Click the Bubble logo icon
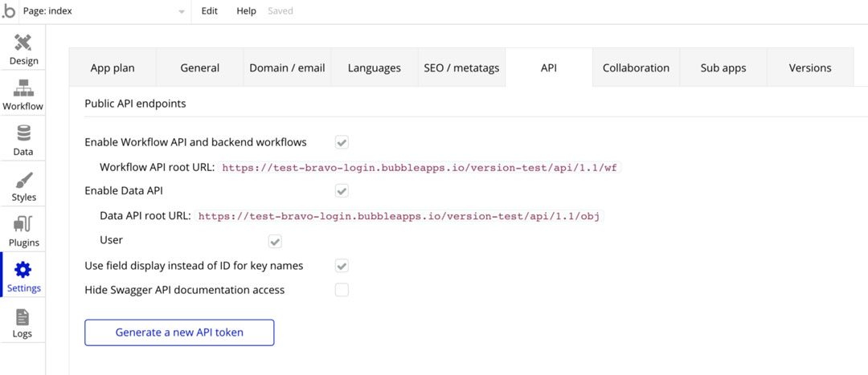Screen dimensions: 868x375 click(x=9, y=11)
